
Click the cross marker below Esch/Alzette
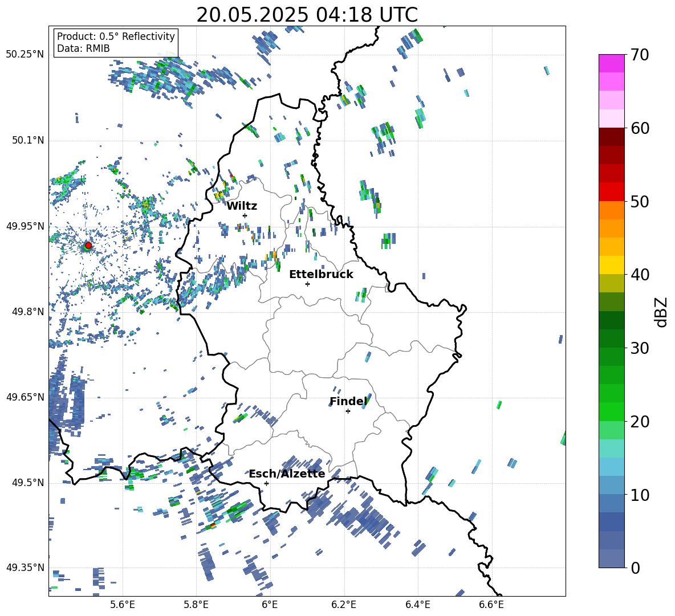point(266,483)
